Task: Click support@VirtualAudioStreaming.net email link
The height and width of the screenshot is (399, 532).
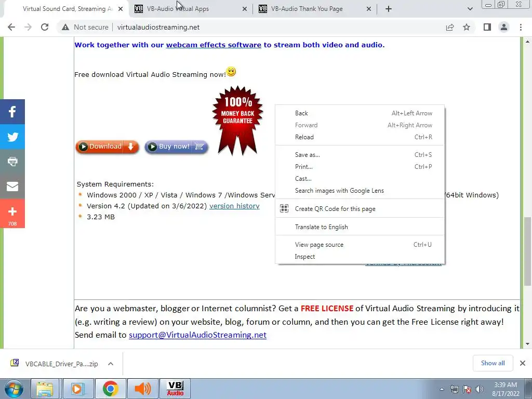Action: 197,335
